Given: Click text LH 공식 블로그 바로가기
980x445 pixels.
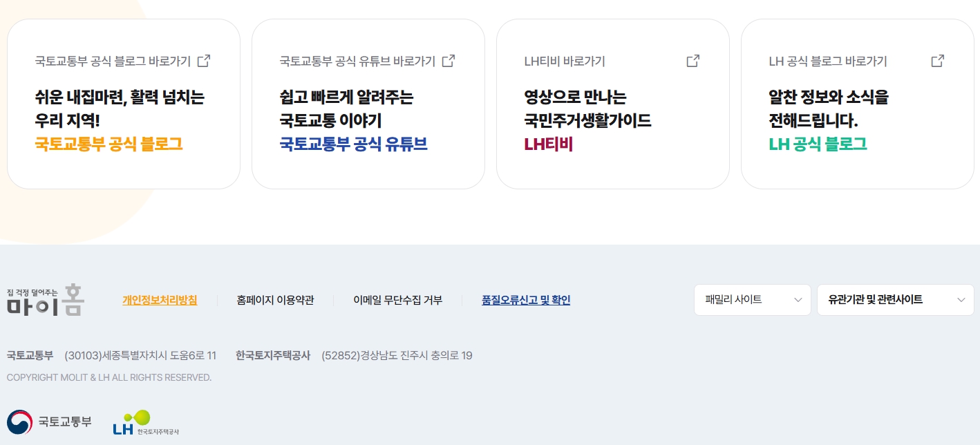Looking at the screenshot, I should click(x=828, y=61).
